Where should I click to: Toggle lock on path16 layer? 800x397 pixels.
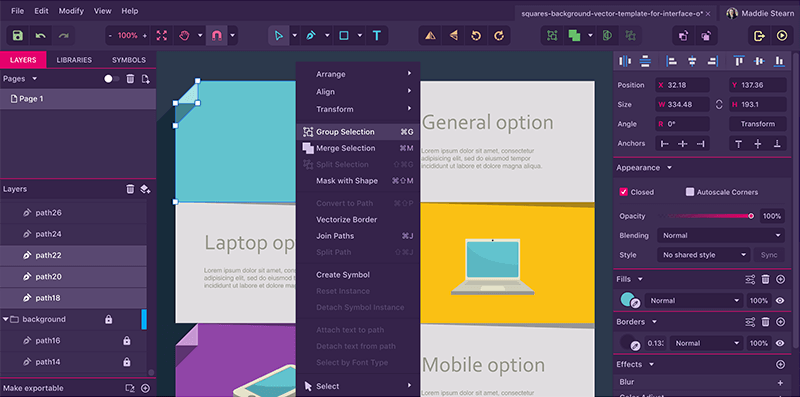[127, 340]
